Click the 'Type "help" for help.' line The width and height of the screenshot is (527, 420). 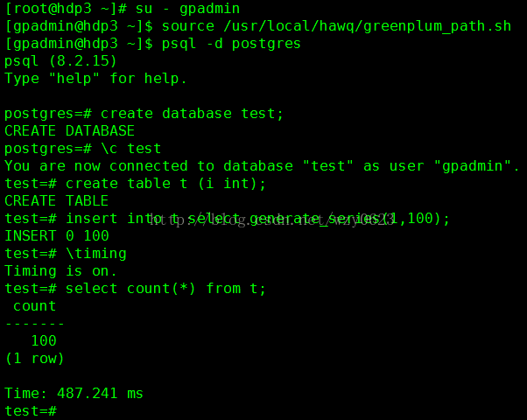tap(95, 79)
